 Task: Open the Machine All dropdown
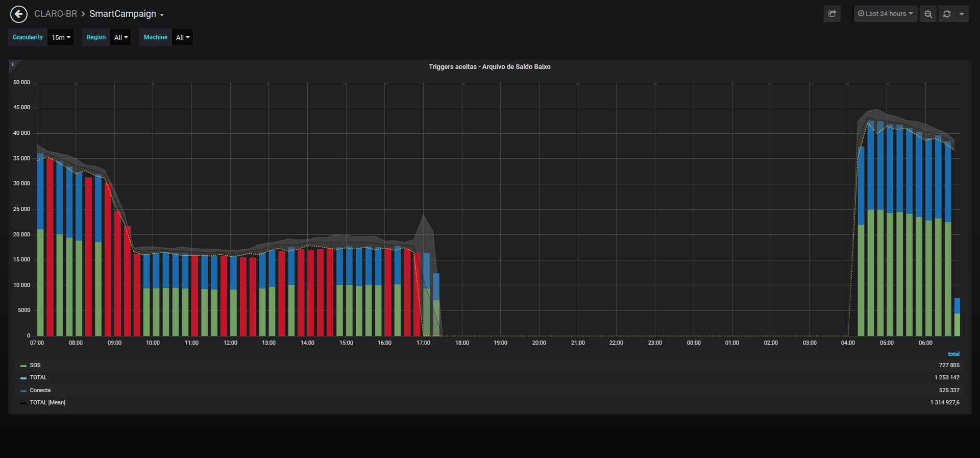click(x=183, y=37)
